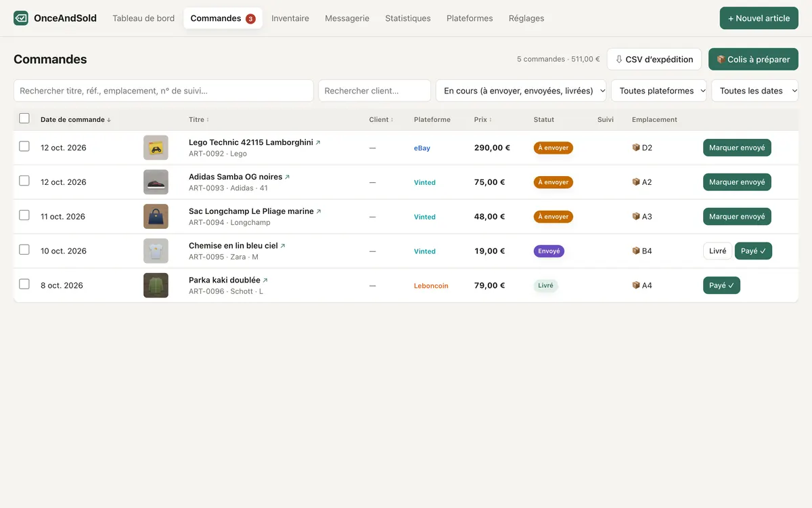The image size is (812, 508).
Task: Click the '+ Nouvel article' button
Action: click(759, 18)
